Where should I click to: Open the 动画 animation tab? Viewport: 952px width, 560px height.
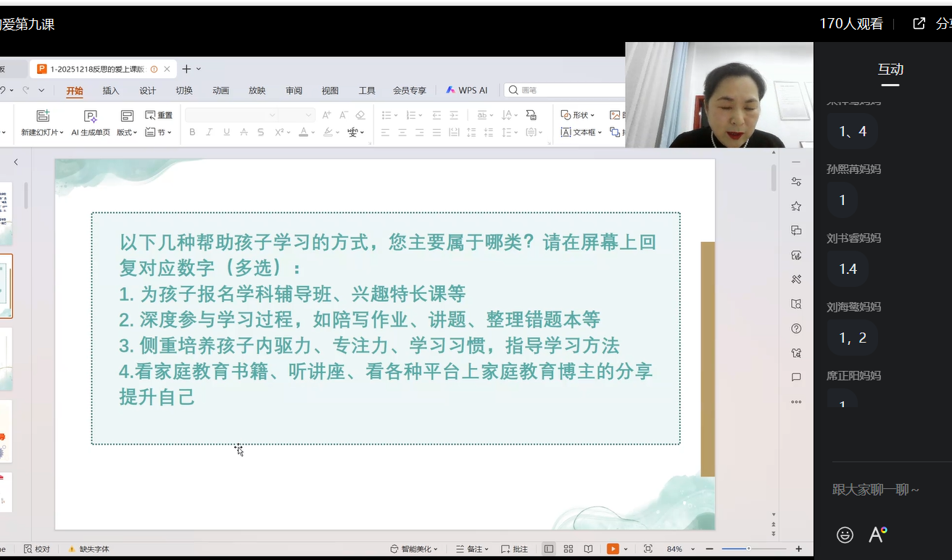pos(220,91)
